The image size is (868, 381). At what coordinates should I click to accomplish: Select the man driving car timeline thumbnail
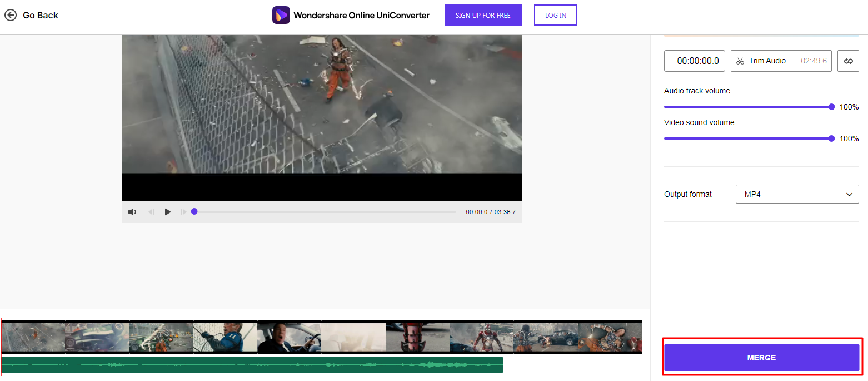click(289, 337)
